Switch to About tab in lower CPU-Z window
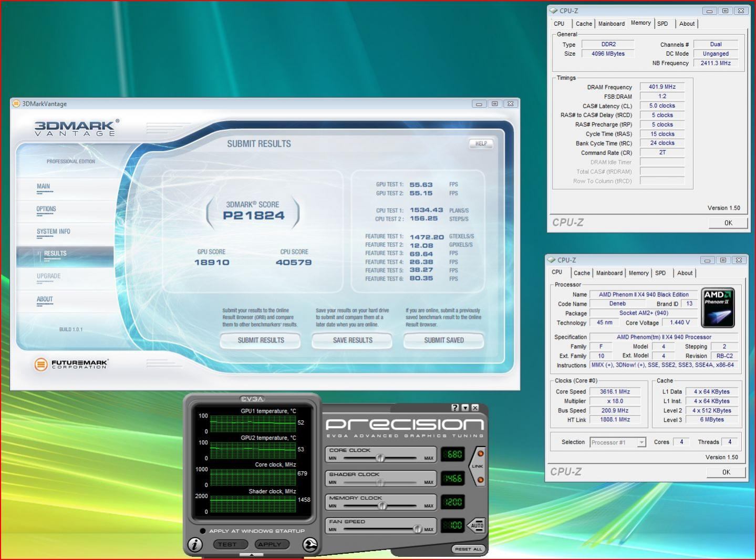The height and width of the screenshot is (560, 756). coord(685,273)
